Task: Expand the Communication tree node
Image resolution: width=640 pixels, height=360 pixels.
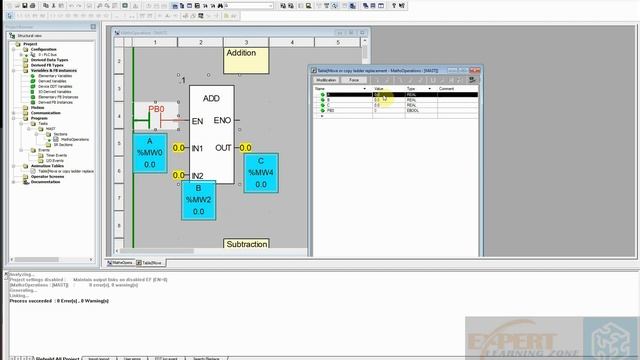Action: [x=13, y=113]
